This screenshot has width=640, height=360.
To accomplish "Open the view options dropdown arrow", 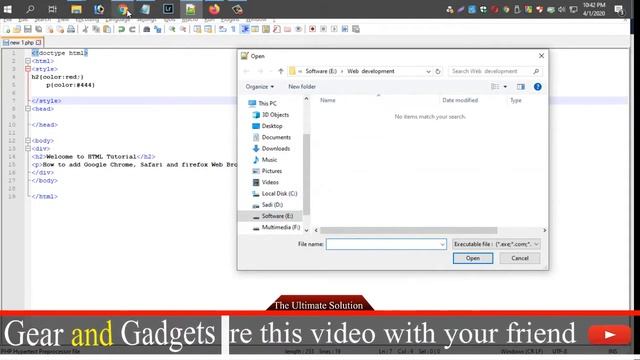I will click(x=505, y=87).
